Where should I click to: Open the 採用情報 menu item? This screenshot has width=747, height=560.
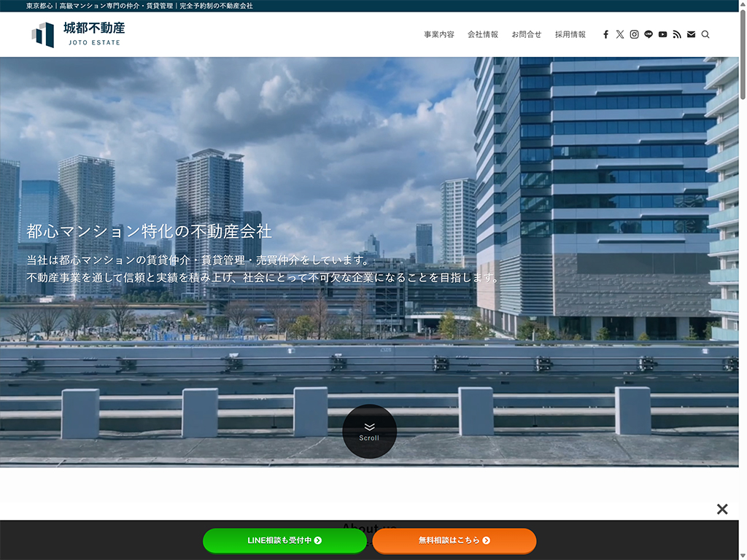pyautogui.click(x=570, y=34)
